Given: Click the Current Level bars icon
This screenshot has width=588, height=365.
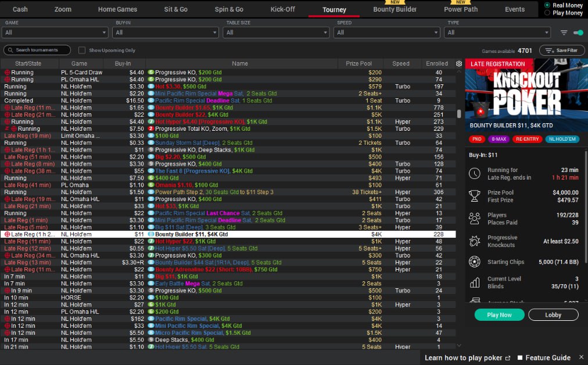Looking at the screenshot, I should pos(474,282).
